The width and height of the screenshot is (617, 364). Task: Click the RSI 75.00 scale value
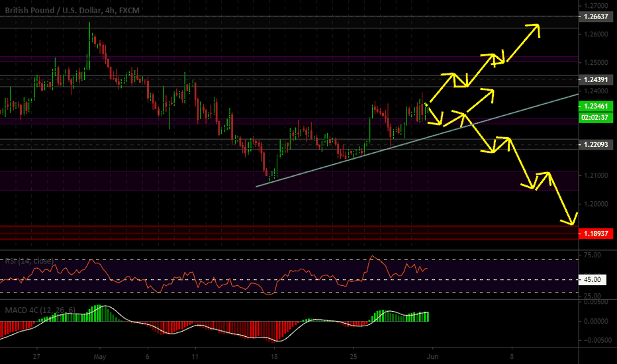tap(593, 255)
